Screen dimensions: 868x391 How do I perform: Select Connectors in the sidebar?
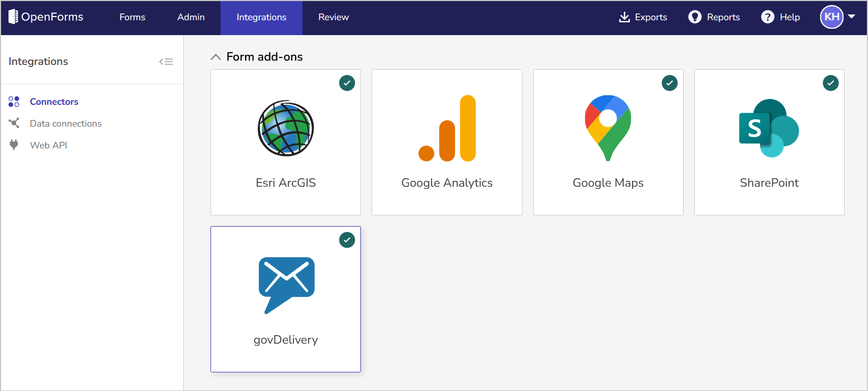click(x=54, y=102)
